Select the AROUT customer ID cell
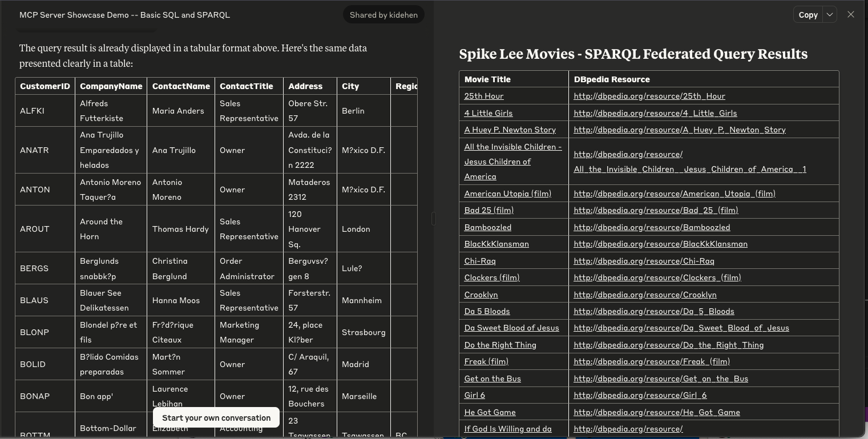 [x=45, y=229]
